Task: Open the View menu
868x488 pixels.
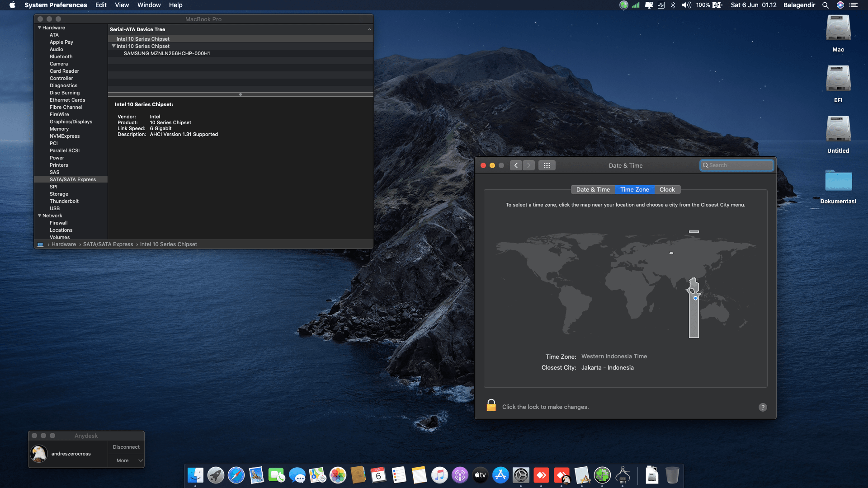Action: 122,5
